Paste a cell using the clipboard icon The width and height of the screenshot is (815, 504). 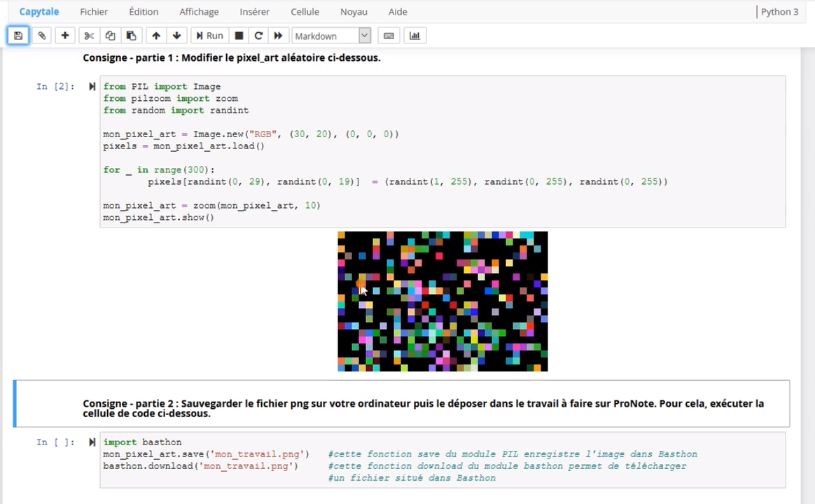coord(131,35)
